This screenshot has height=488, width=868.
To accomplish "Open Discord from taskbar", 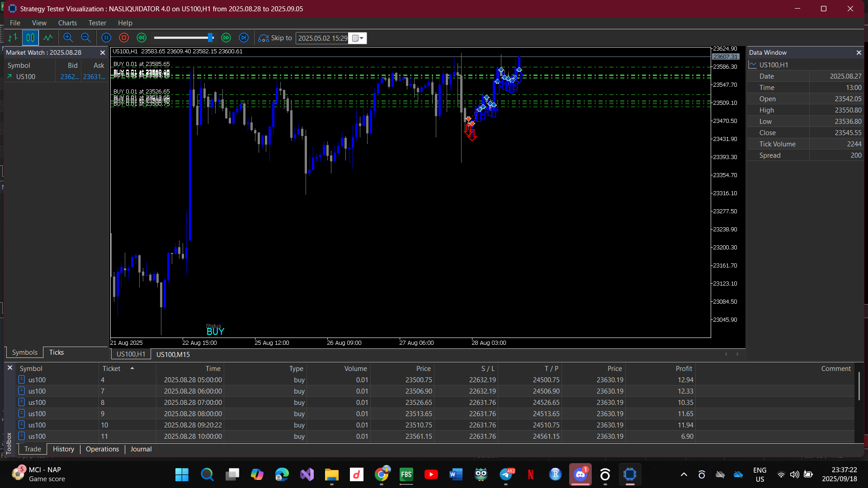I will pyautogui.click(x=580, y=474).
